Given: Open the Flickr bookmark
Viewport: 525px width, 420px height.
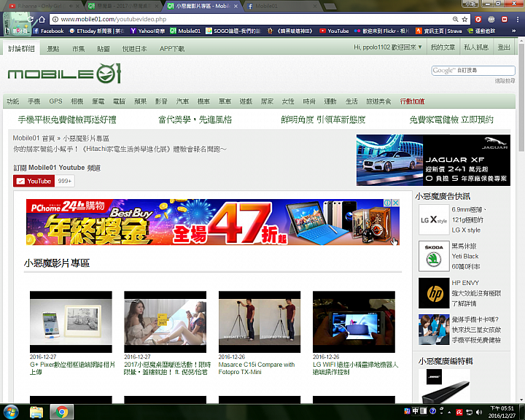Looking at the screenshot, I should coord(381,31).
